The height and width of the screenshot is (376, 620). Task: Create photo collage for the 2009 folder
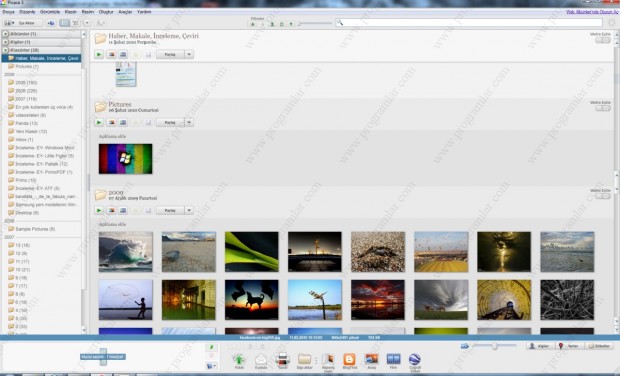(112, 211)
